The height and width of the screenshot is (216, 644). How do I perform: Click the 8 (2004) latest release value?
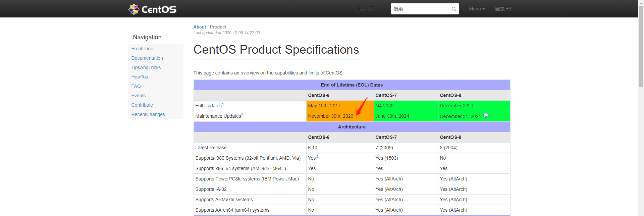point(448,148)
